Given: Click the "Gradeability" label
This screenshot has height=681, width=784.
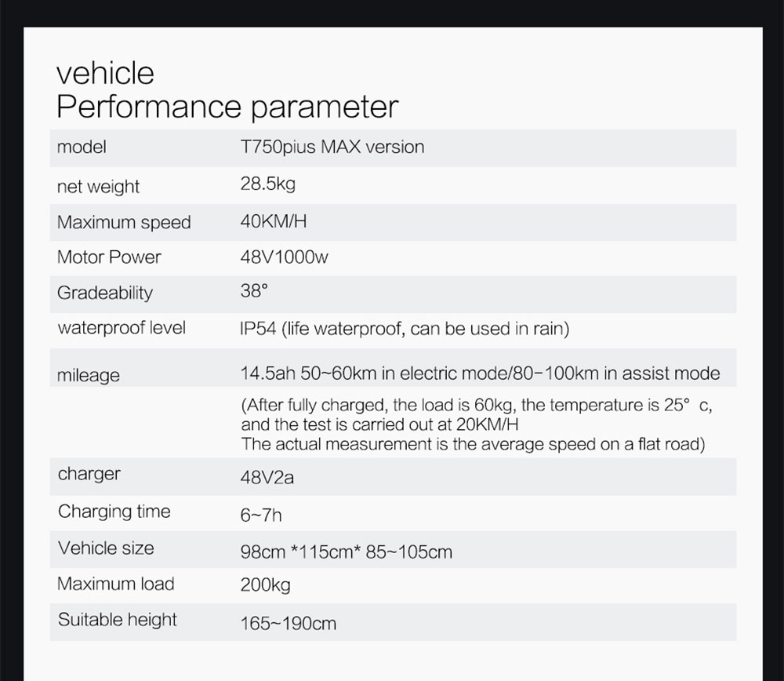Looking at the screenshot, I should tap(105, 293).
